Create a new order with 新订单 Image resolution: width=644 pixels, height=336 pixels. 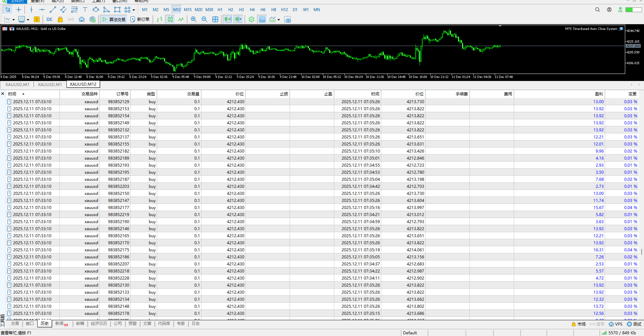pos(140,19)
